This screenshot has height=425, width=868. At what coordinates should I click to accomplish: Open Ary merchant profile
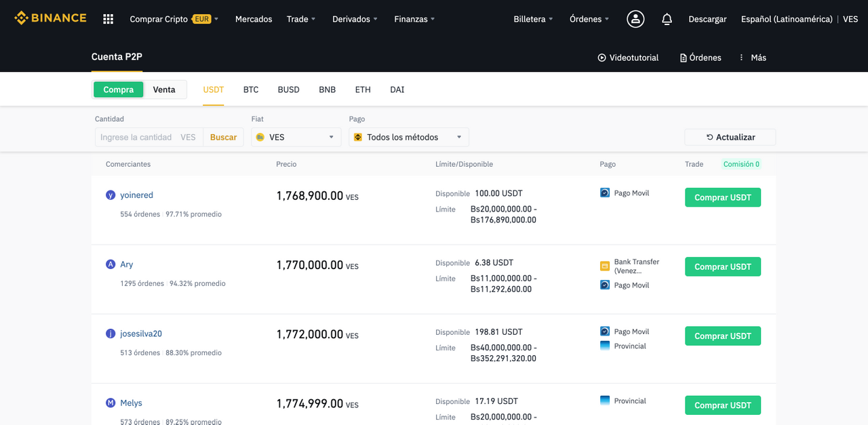click(x=127, y=264)
